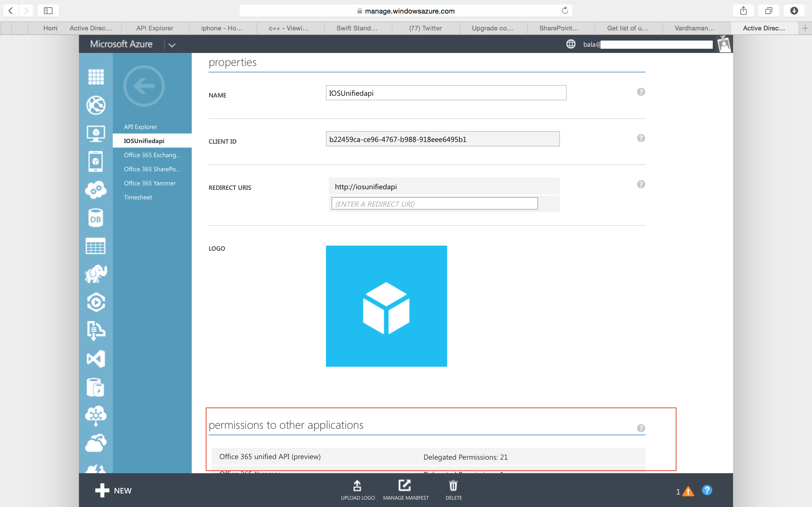The image size is (812, 507).
Task: Switch to the API Explorer browser tab
Action: coord(155,28)
